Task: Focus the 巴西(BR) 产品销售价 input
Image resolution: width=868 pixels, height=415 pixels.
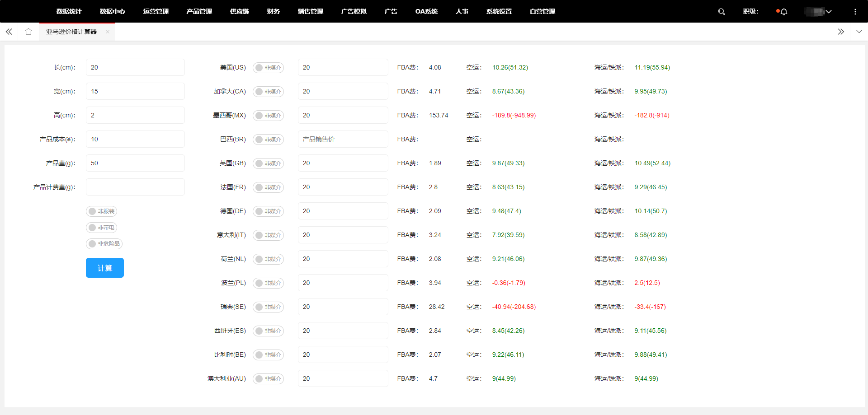Action: pyautogui.click(x=343, y=139)
